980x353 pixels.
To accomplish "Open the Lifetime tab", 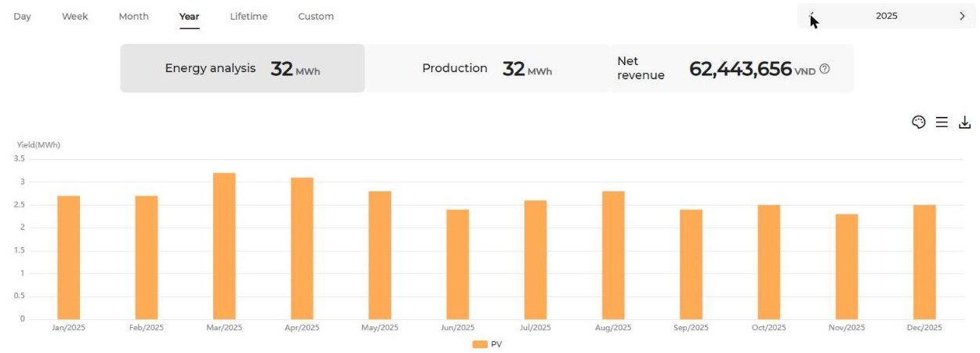I will pos(249,16).
